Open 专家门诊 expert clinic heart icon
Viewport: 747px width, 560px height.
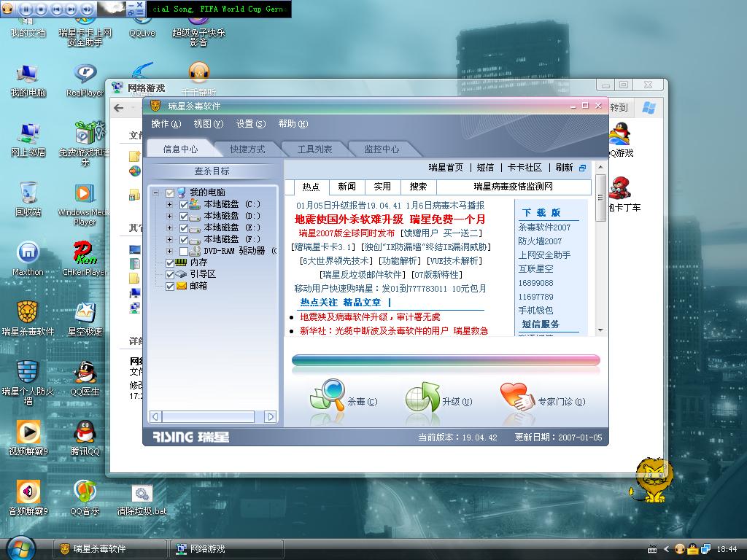point(517,396)
